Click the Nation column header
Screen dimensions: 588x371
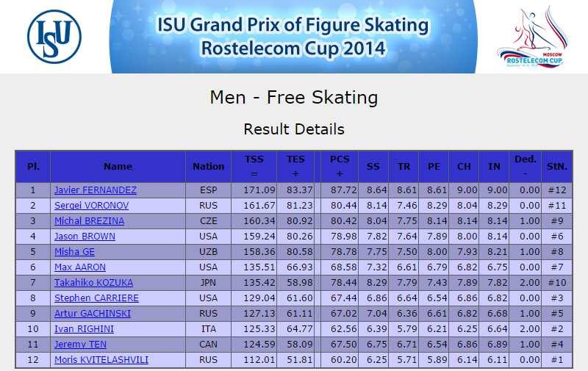click(208, 166)
